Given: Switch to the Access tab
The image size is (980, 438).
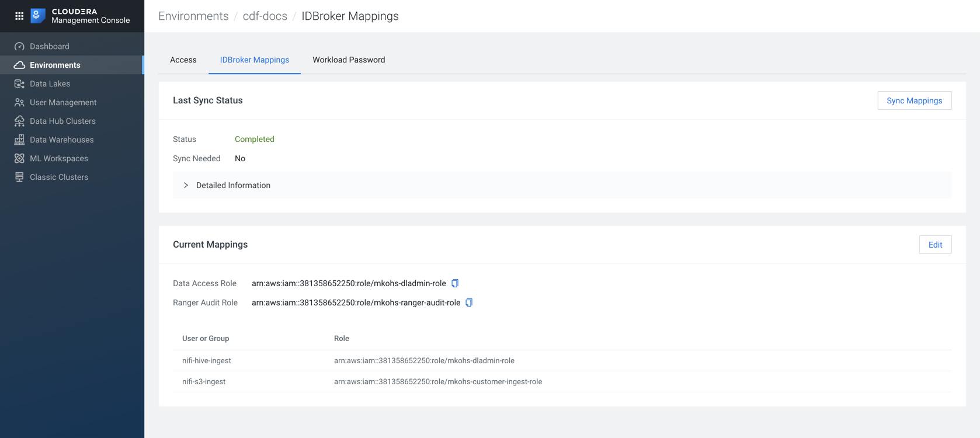Looking at the screenshot, I should [x=183, y=60].
